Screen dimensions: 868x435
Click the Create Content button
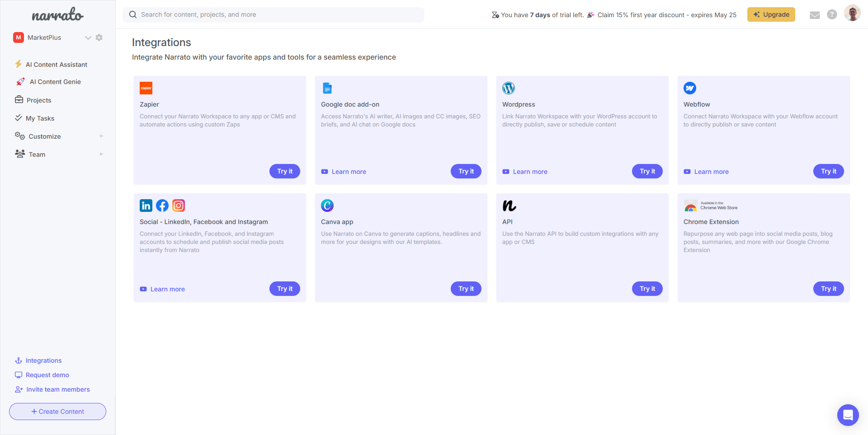point(57,412)
